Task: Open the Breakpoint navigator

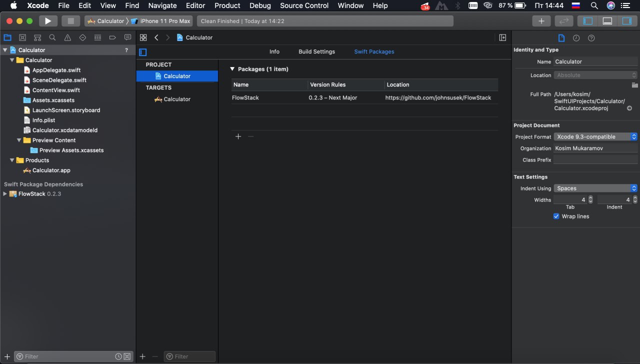Action: click(112, 37)
